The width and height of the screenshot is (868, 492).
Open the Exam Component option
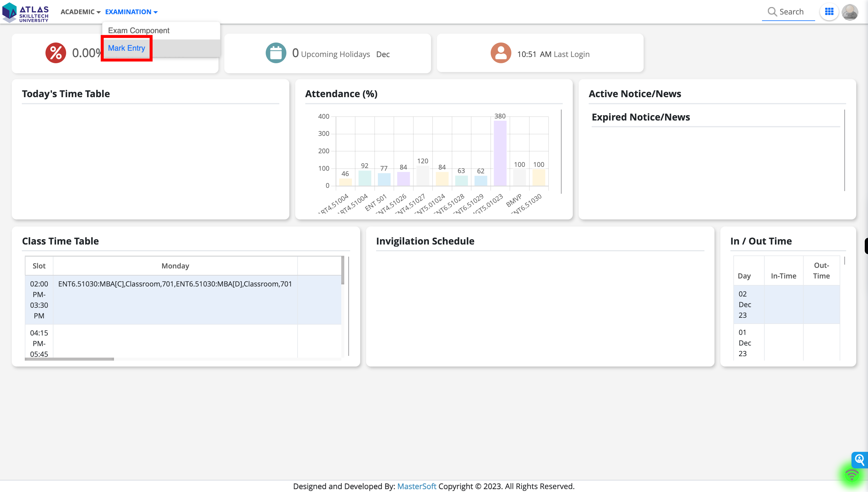click(138, 30)
